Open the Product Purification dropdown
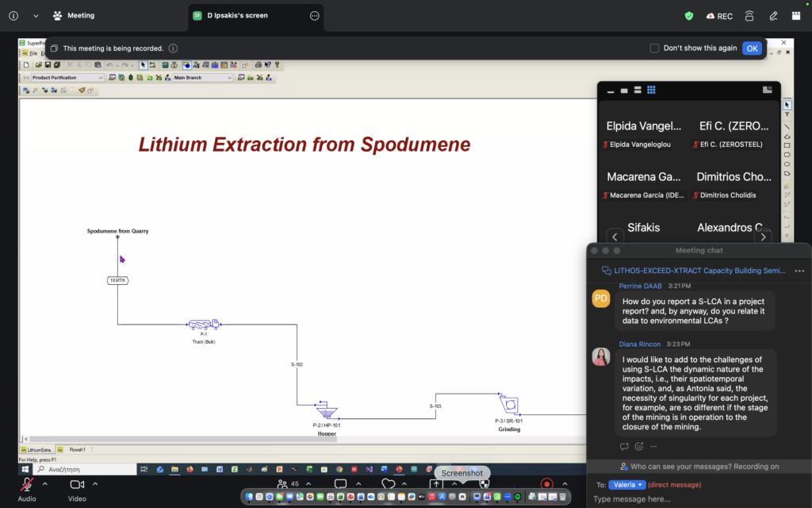This screenshot has width=812, height=508. [x=67, y=78]
